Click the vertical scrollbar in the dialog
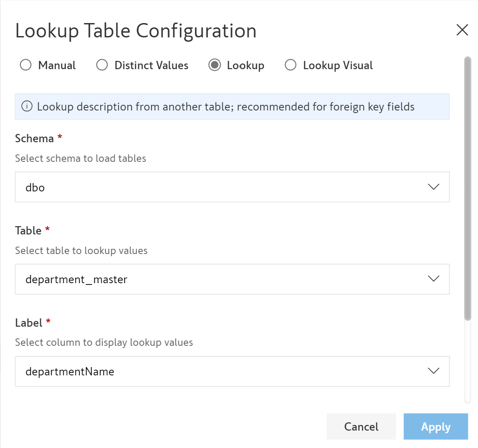 coord(468,187)
